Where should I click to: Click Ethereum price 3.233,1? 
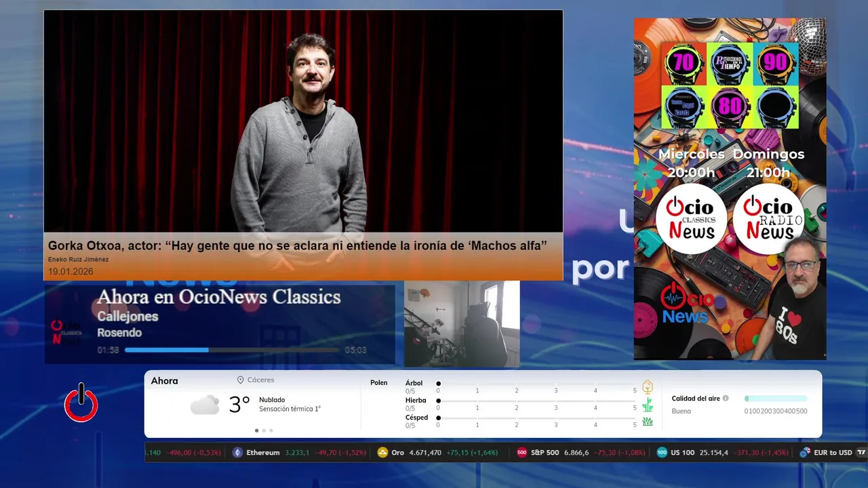pyautogui.click(x=298, y=453)
